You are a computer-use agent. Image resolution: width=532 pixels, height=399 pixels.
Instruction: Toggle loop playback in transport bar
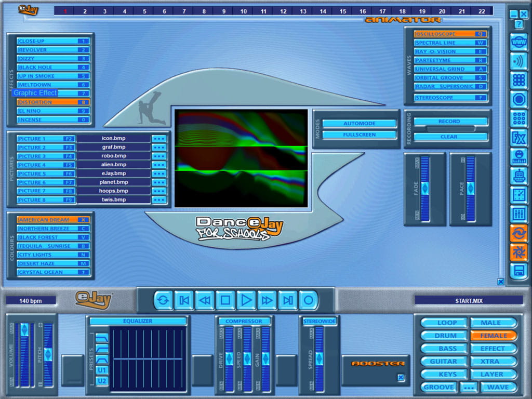tap(163, 300)
